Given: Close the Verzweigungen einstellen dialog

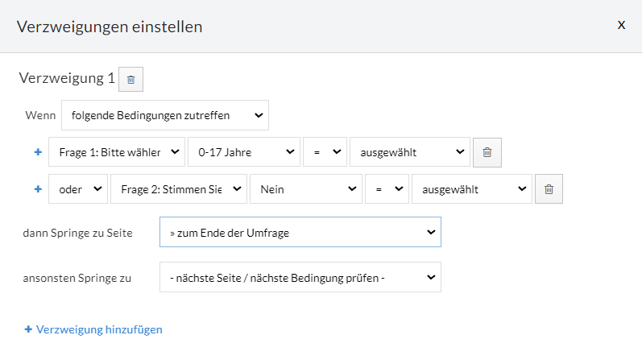Looking at the screenshot, I should point(621,25).
